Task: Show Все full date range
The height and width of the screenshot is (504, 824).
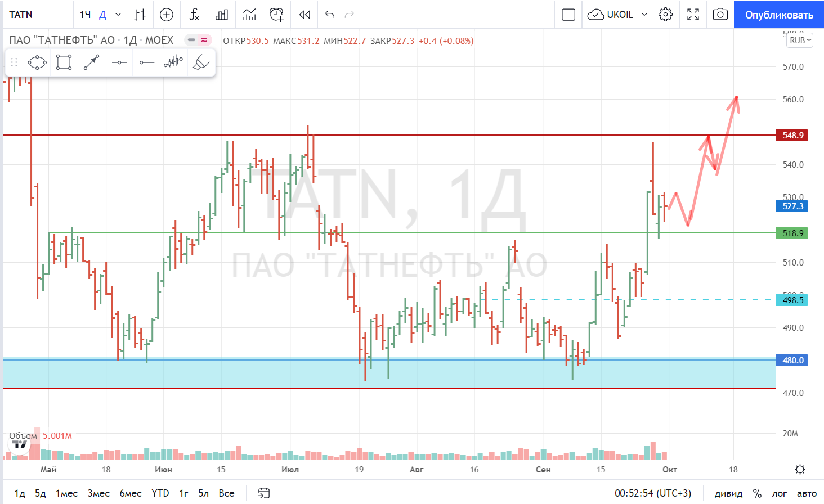Action: point(226,493)
